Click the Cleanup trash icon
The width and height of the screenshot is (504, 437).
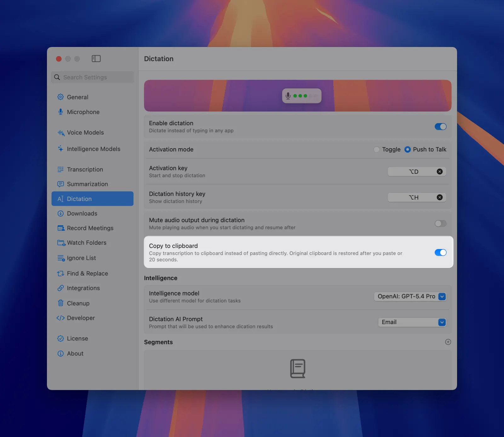pyautogui.click(x=60, y=303)
